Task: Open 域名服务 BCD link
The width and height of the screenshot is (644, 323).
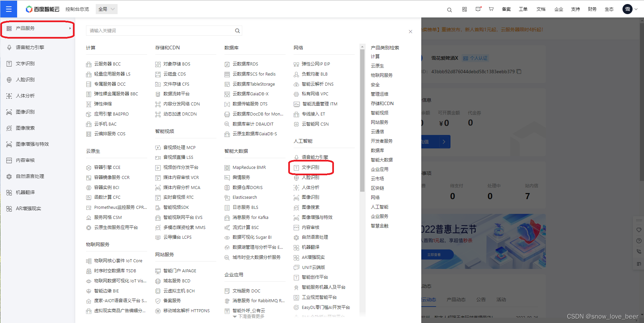Action: [177, 281]
